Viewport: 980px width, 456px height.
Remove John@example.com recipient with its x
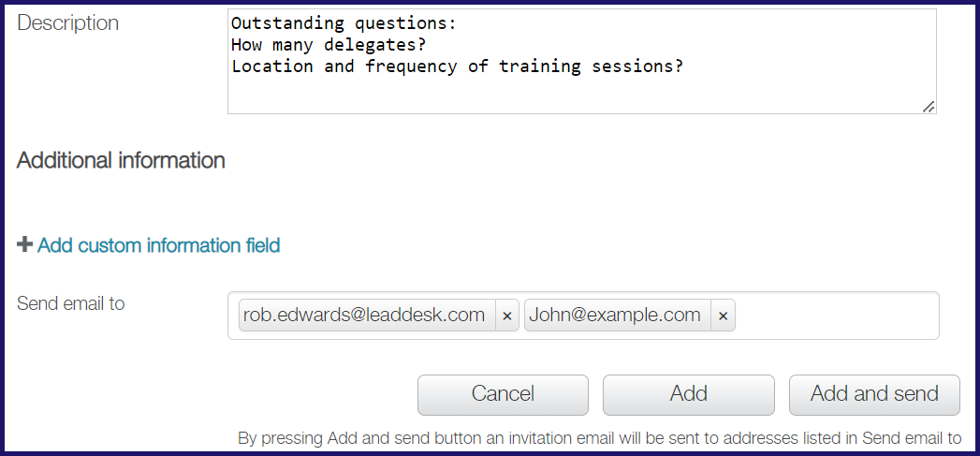723,316
